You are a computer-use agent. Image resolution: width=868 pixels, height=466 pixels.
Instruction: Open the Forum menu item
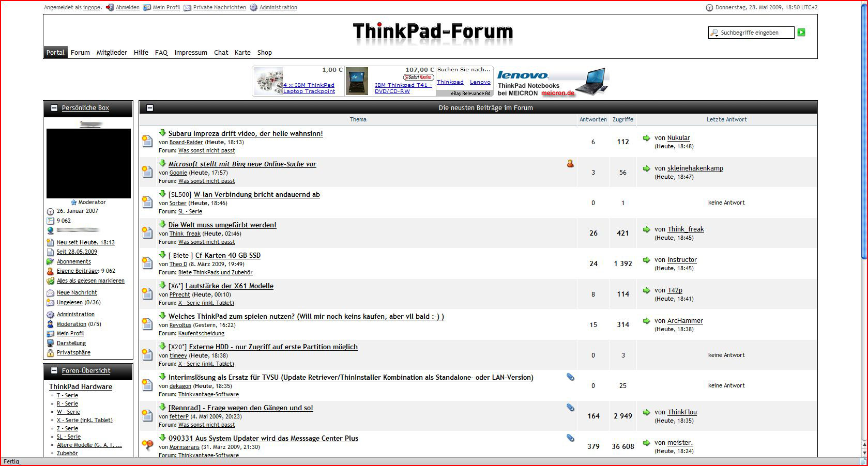tap(80, 52)
